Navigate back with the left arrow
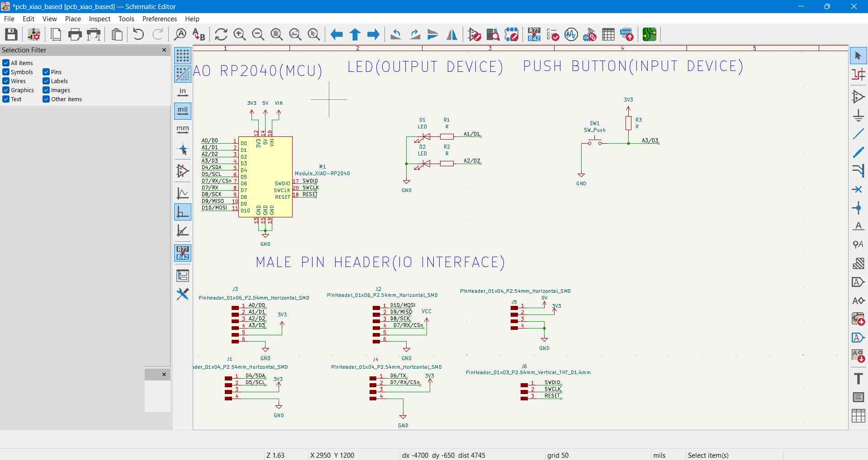Screen dimensions: 868x460 (x=337, y=34)
